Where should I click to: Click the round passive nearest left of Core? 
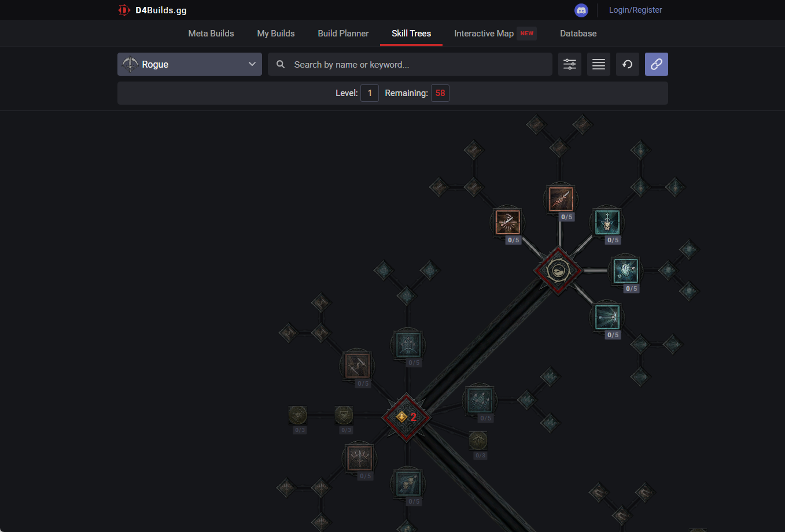344,415
